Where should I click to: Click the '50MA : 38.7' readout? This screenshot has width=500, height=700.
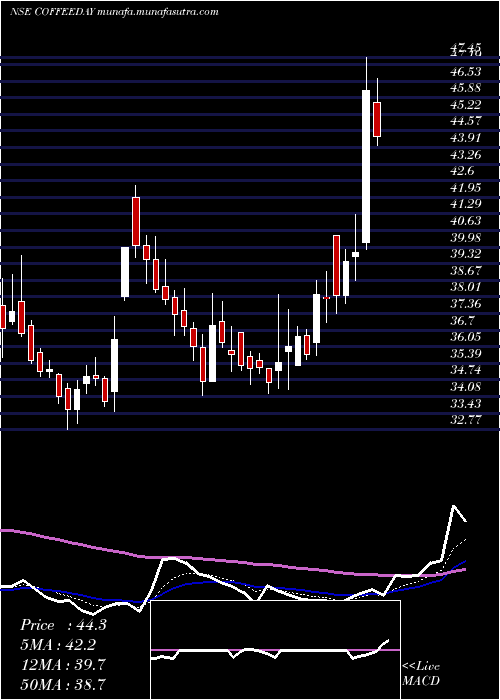tap(63, 685)
